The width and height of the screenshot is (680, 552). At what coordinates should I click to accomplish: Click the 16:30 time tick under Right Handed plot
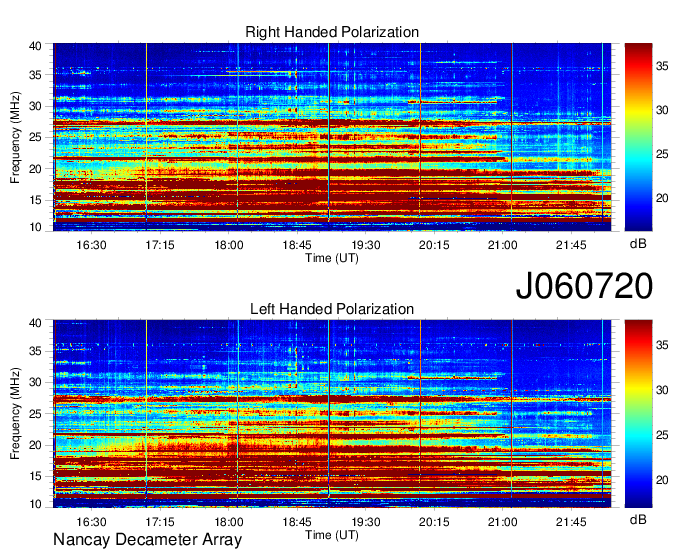click(x=91, y=245)
